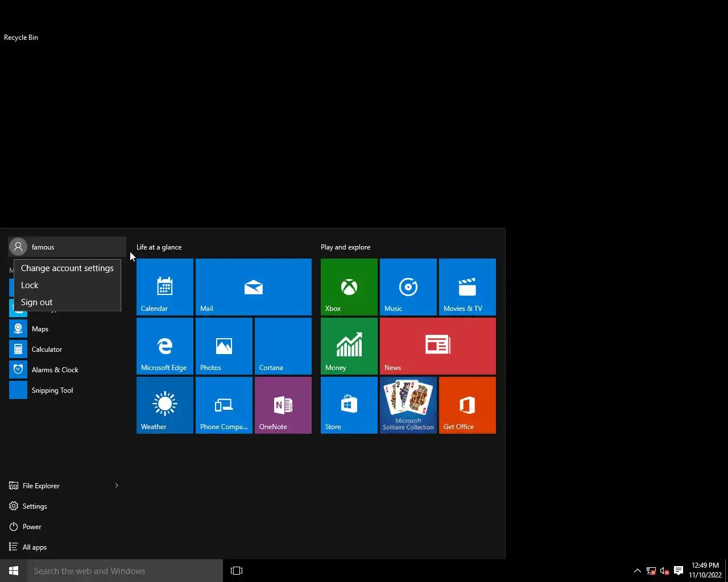Open the News tile
Viewport: 728px width, 582px height.
point(438,346)
